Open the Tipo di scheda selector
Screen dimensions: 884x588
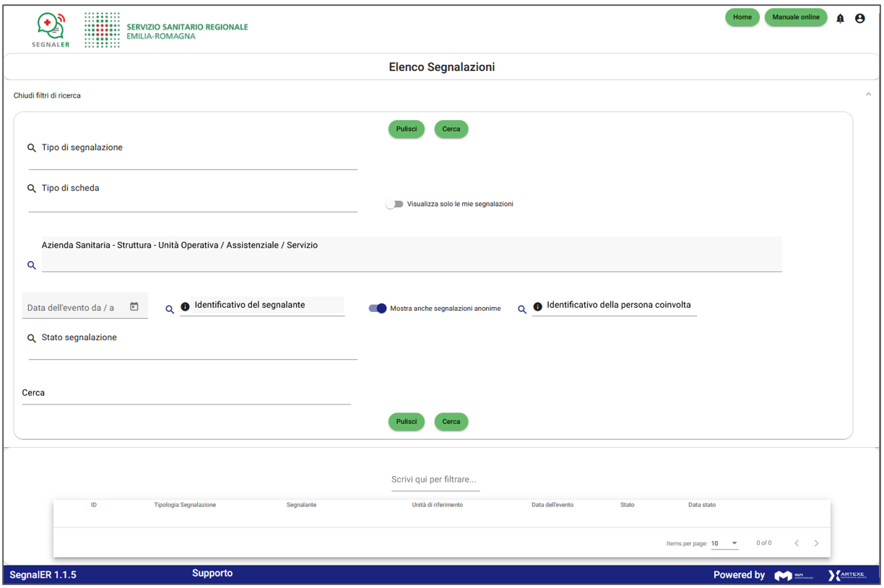tap(193, 200)
